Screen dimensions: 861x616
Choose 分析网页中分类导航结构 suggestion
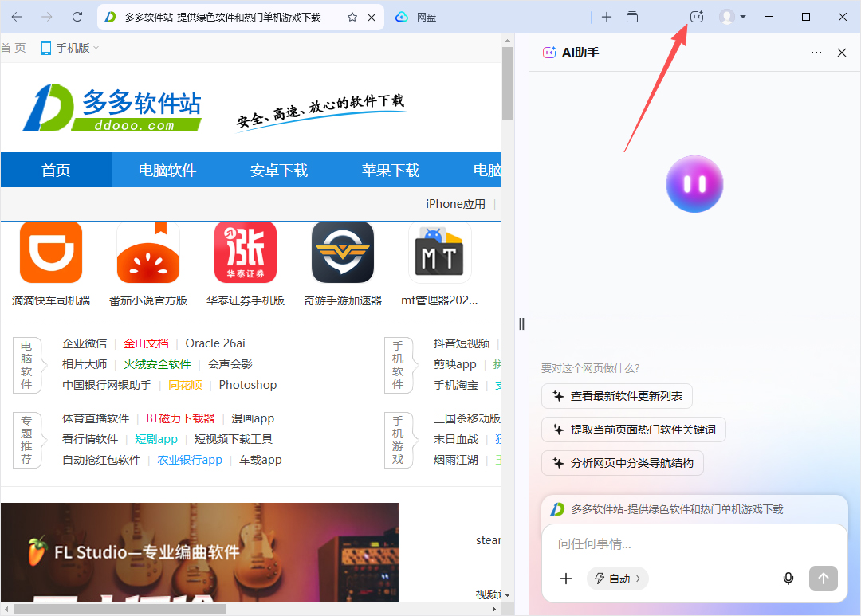(x=622, y=463)
